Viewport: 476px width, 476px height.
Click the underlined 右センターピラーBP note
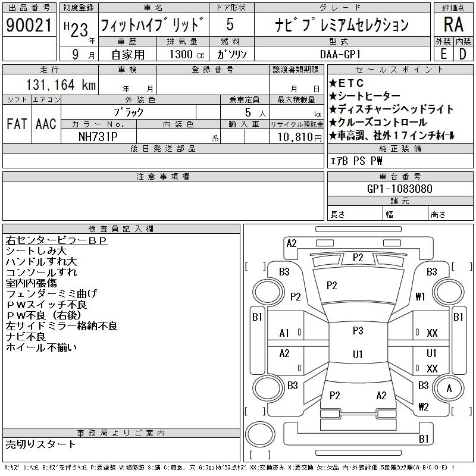click(x=57, y=241)
